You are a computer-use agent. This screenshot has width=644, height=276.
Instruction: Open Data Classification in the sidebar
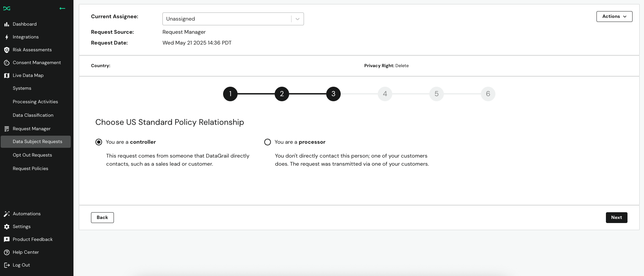point(33,115)
